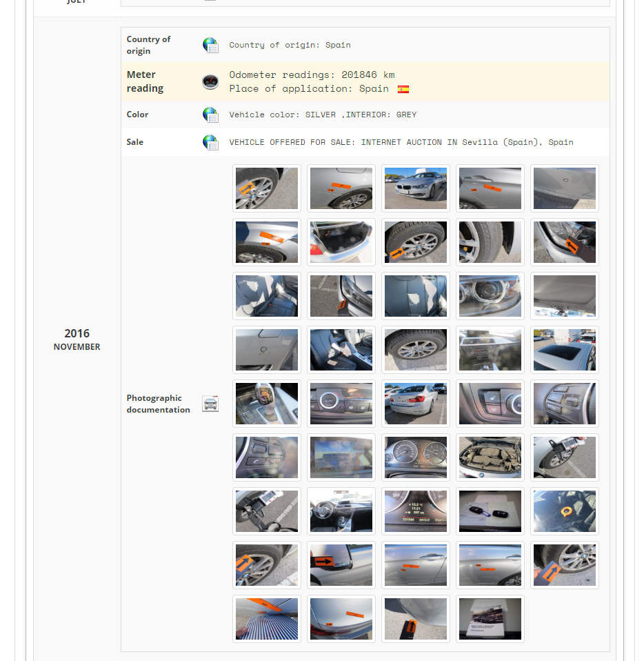
Task: Open the engine bay photo thumbnail
Action: pos(490,457)
